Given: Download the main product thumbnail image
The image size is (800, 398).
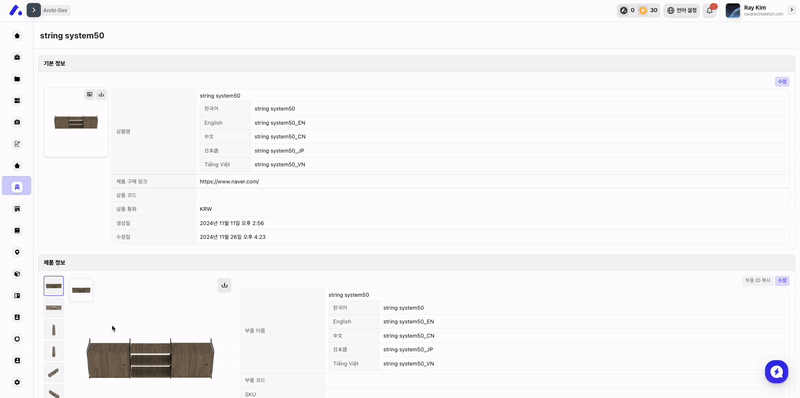Looking at the screenshot, I should coord(101,94).
